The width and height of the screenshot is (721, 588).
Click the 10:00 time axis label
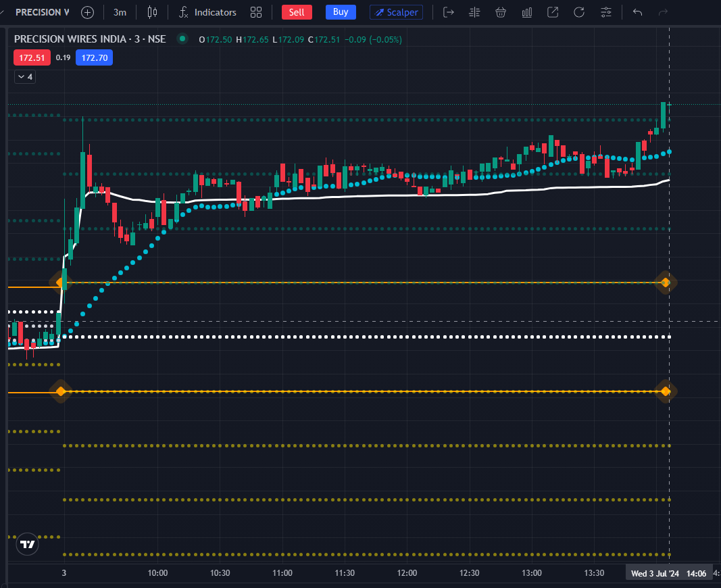coord(157,573)
